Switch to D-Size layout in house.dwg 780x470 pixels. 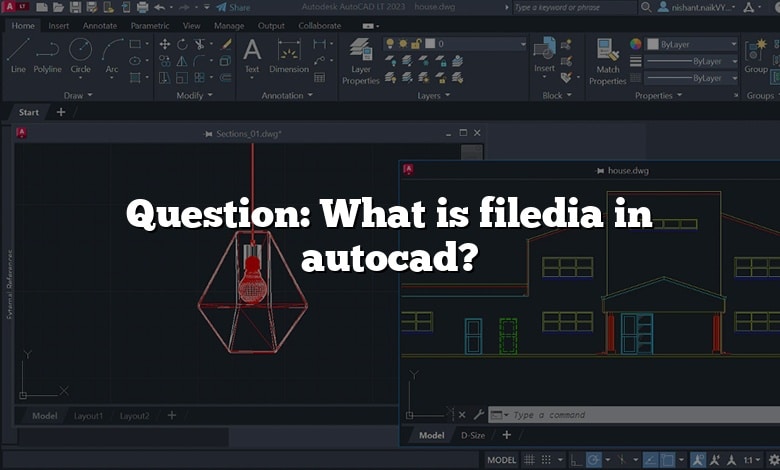(x=473, y=435)
